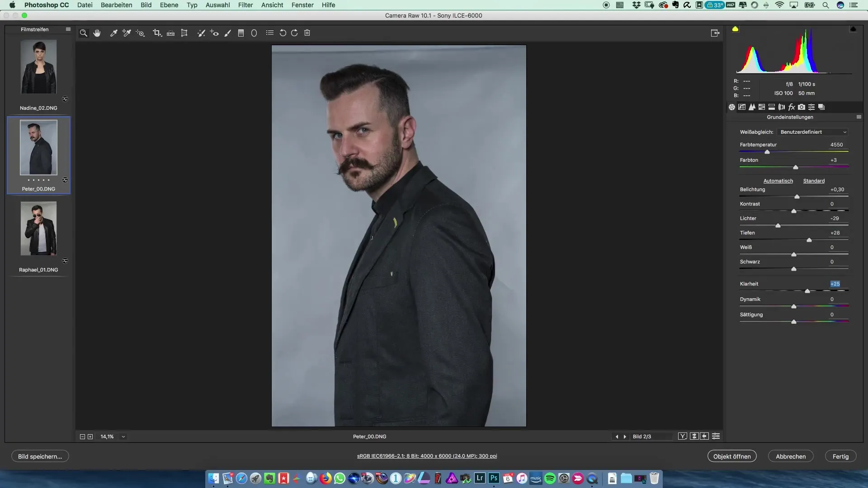Select the Radial Filter tool
Screen dimensions: 868x488
point(254,33)
